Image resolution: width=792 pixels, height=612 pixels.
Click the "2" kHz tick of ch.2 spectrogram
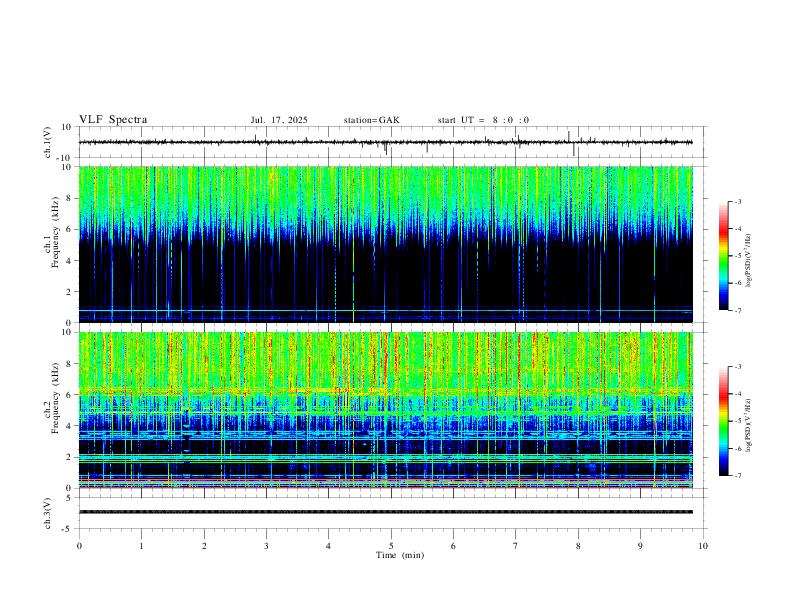(x=70, y=457)
